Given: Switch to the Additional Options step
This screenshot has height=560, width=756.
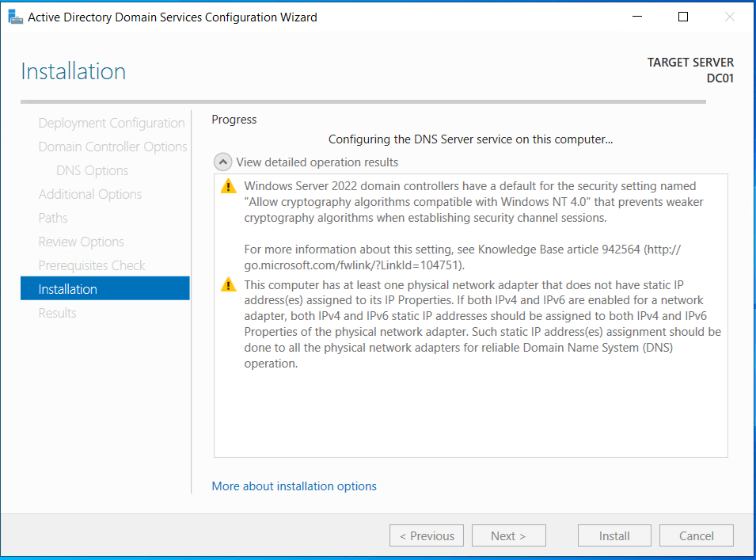Looking at the screenshot, I should 90,194.
